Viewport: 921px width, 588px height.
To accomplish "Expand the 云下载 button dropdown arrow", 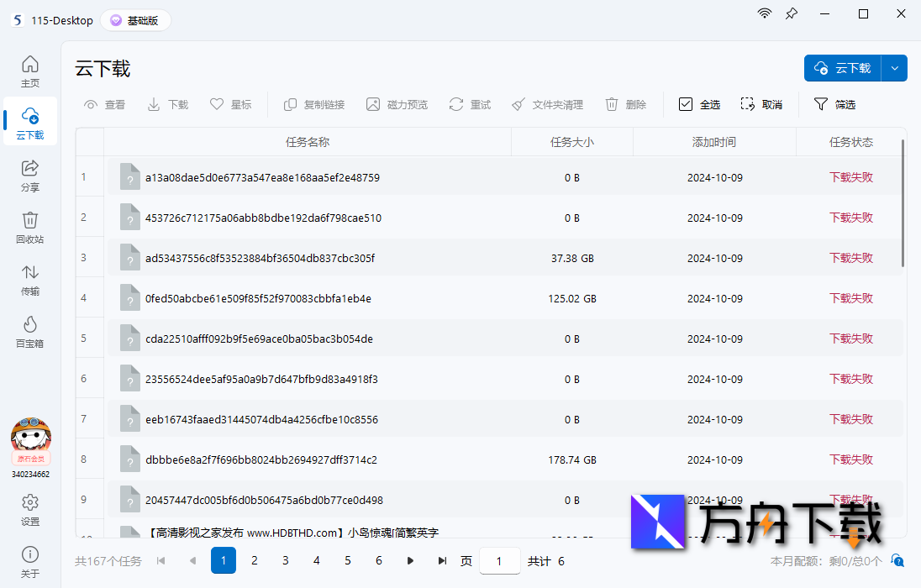I will 894,68.
